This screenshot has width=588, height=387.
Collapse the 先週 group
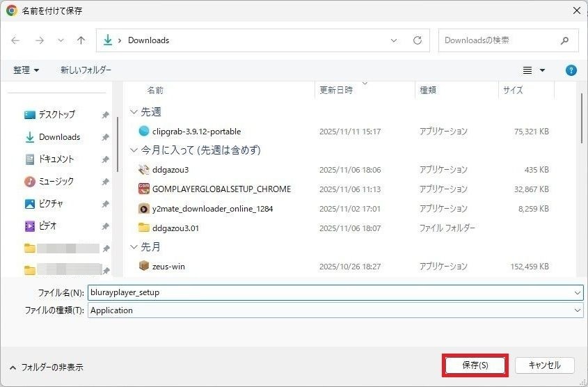click(134, 111)
